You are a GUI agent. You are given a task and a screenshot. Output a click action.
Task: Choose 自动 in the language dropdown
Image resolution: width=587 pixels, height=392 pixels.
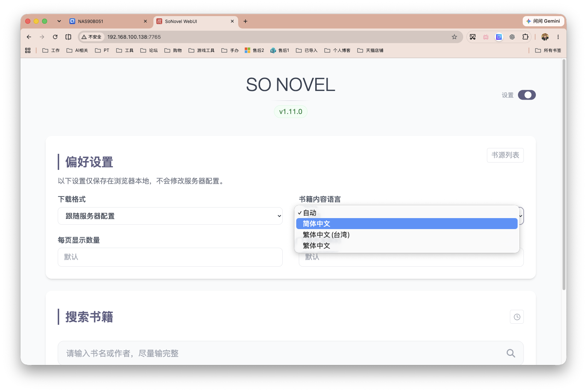pos(407,213)
